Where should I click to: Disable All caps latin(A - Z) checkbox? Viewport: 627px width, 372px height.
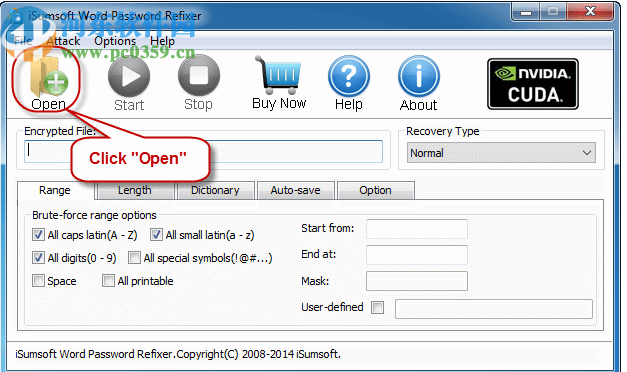38,235
